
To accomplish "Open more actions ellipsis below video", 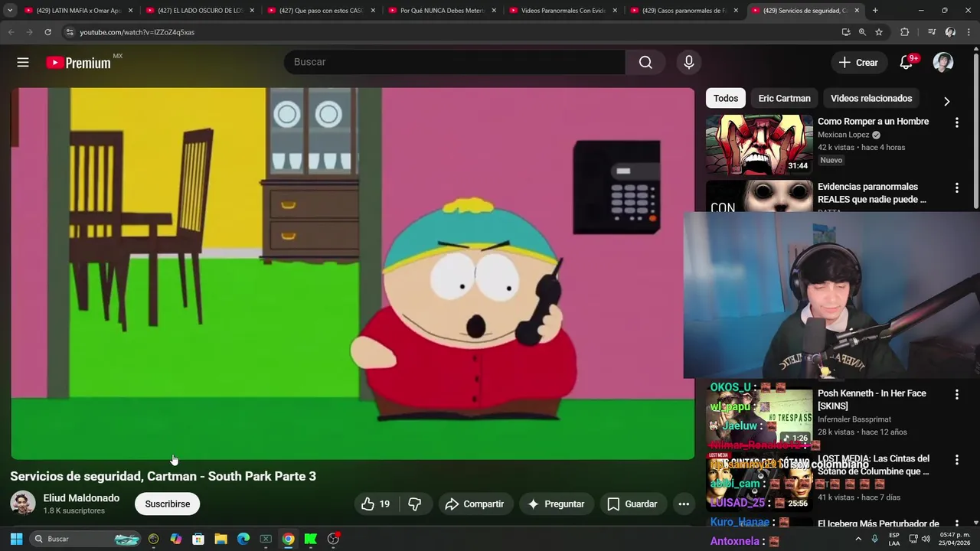I will pyautogui.click(x=684, y=504).
